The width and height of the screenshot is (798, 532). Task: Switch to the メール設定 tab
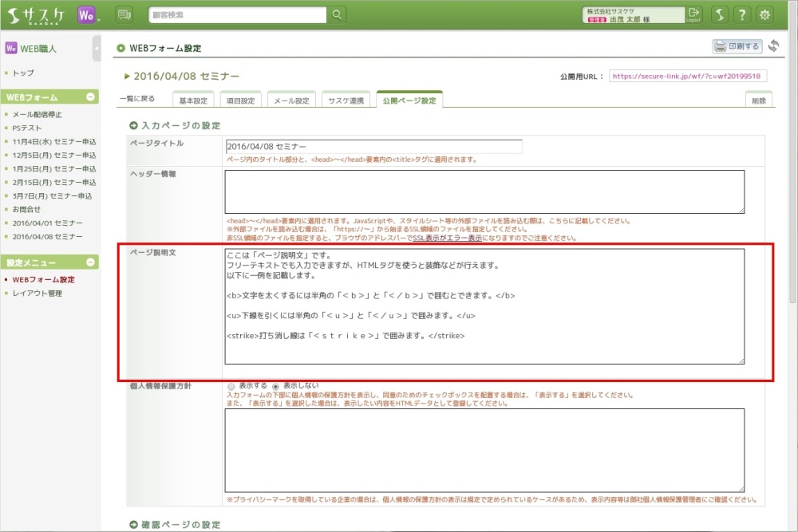click(x=291, y=101)
